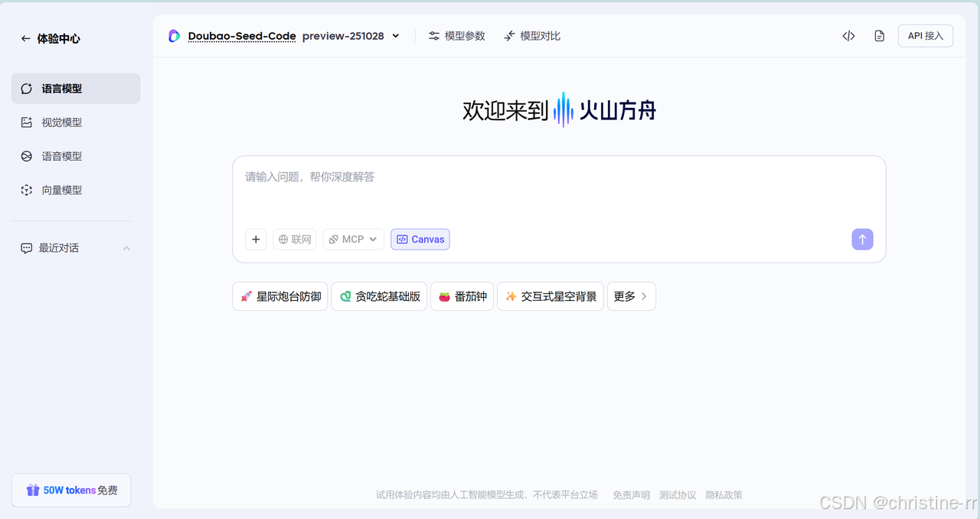The image size is (980, 519).
Task: Click the API 接入 button
Action: pyautogui.click(x=925, y=35)
